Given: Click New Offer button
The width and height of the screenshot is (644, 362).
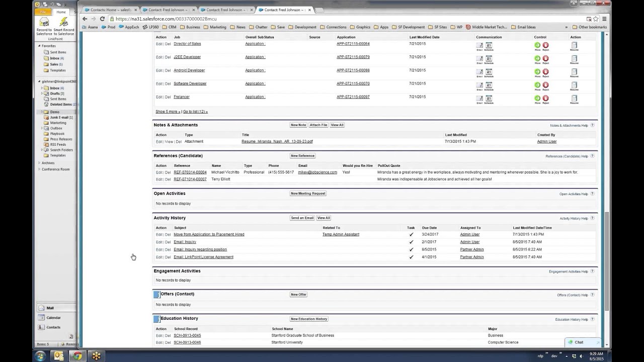Looking at the screenshot, I should pyautogui.click(x=298, y=295).
